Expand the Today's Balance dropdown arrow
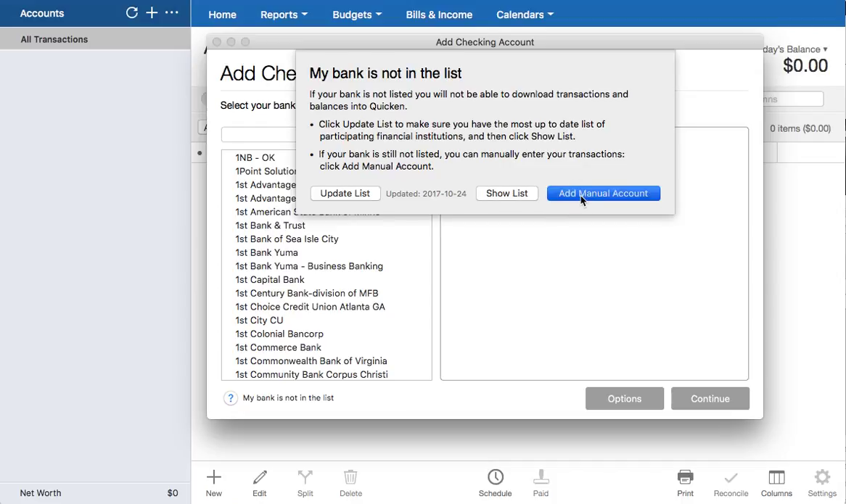The image size is (846, 504). coord(825,49)
